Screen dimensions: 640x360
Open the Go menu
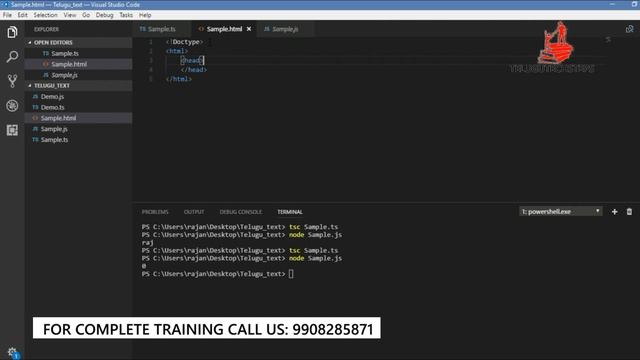(x=86, y=15)
